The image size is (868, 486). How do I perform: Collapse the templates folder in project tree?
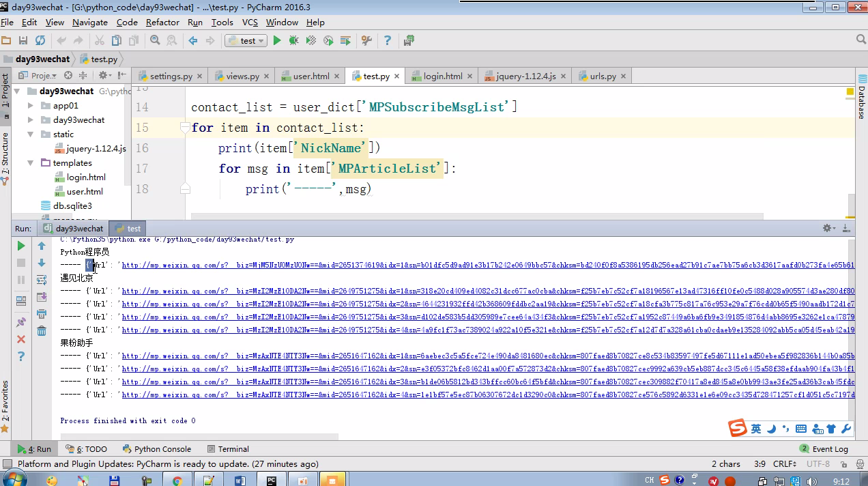tap(31, 163)
